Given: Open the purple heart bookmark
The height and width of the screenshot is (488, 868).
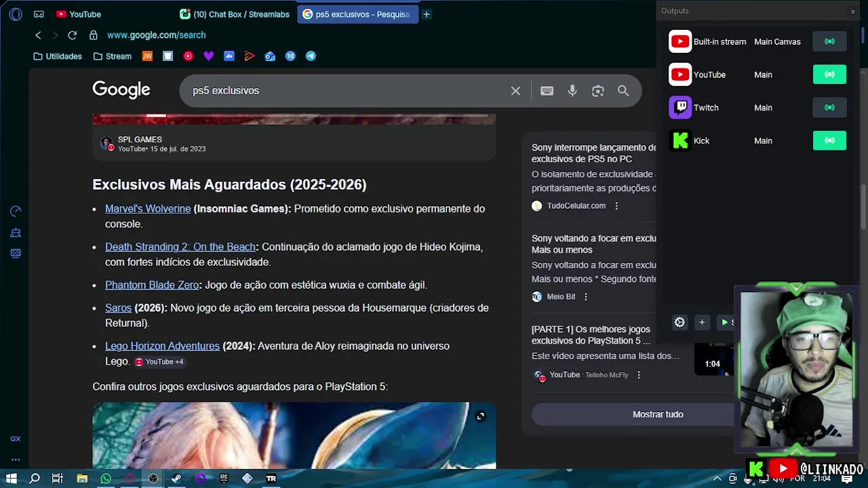Looking at the screenshot, I should click(209, 56).
